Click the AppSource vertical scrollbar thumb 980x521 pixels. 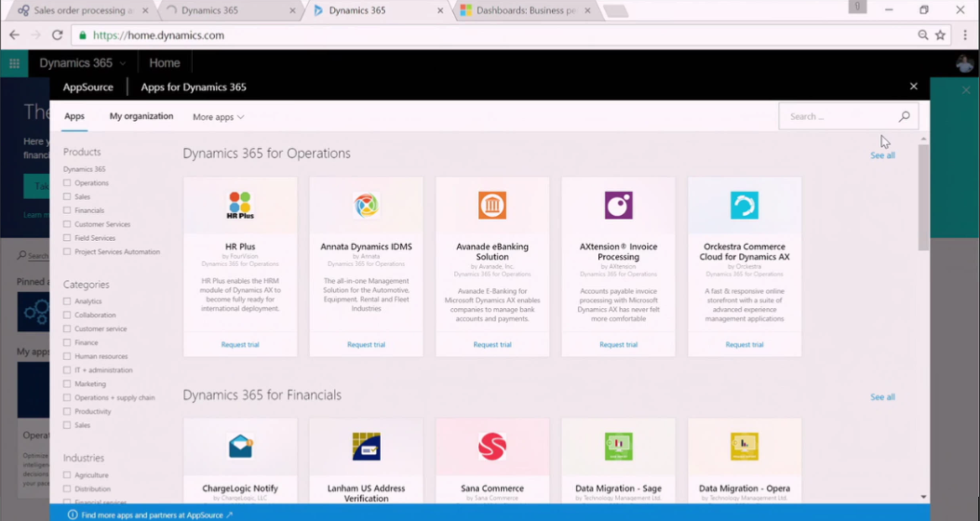coord(923,197)
